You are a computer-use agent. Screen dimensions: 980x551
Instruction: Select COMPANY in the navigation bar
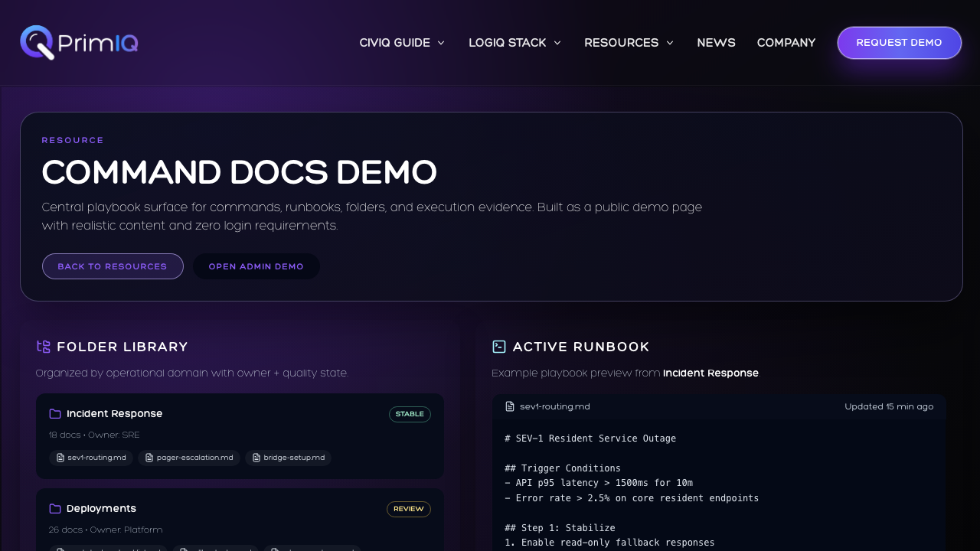pyautogui.click(x=786, y=43)
